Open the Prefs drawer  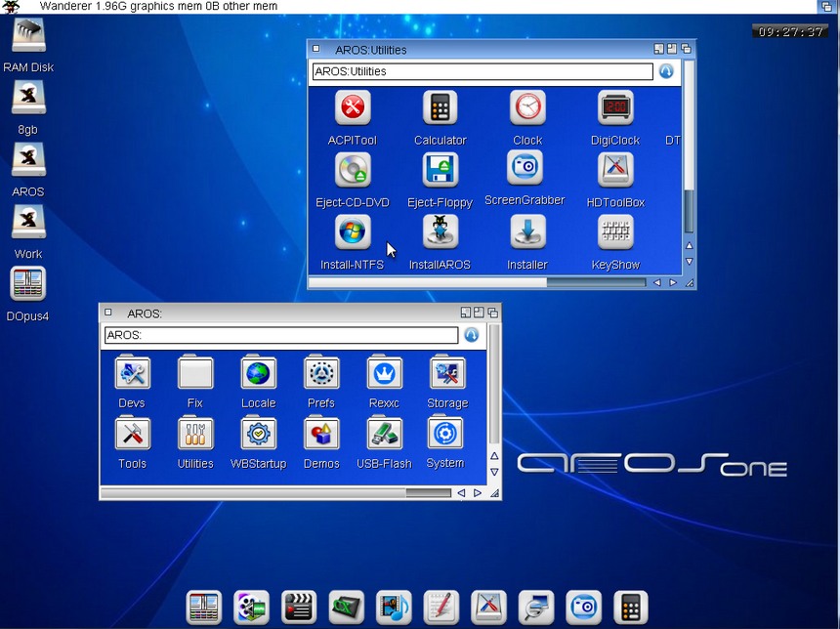(x=321, y=373)
